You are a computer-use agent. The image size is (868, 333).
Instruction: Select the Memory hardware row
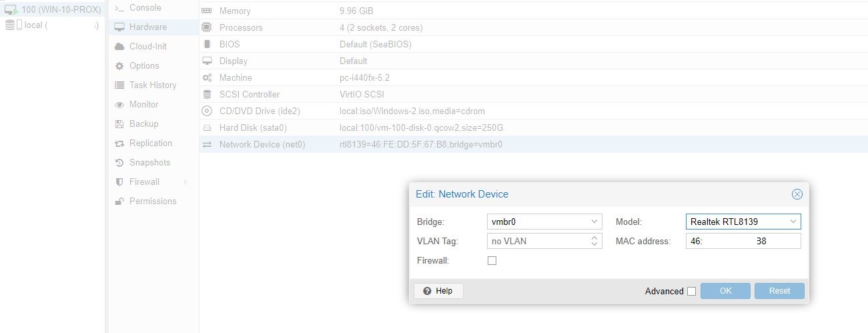pos(533,11)
